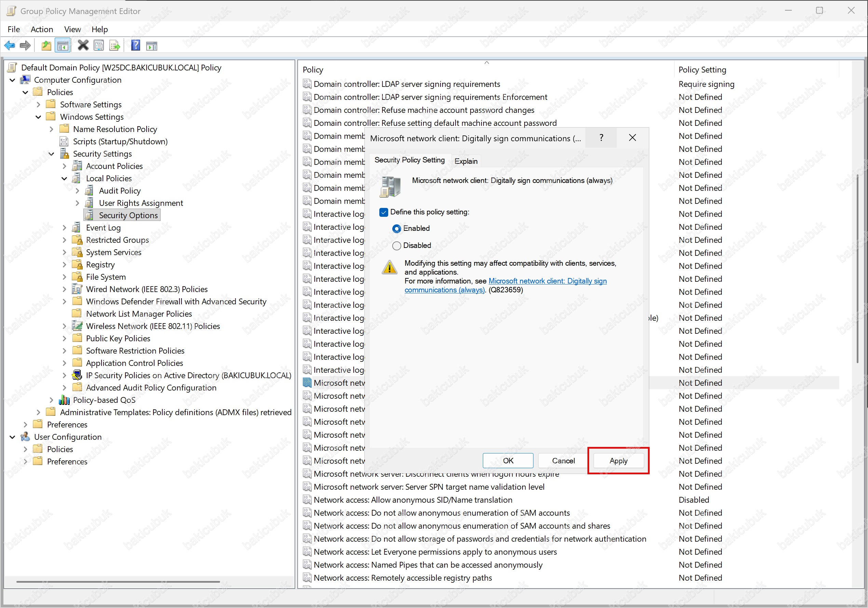Open the Action menu
The width and height of the screenshot is (868, 608).
[42, 29]
